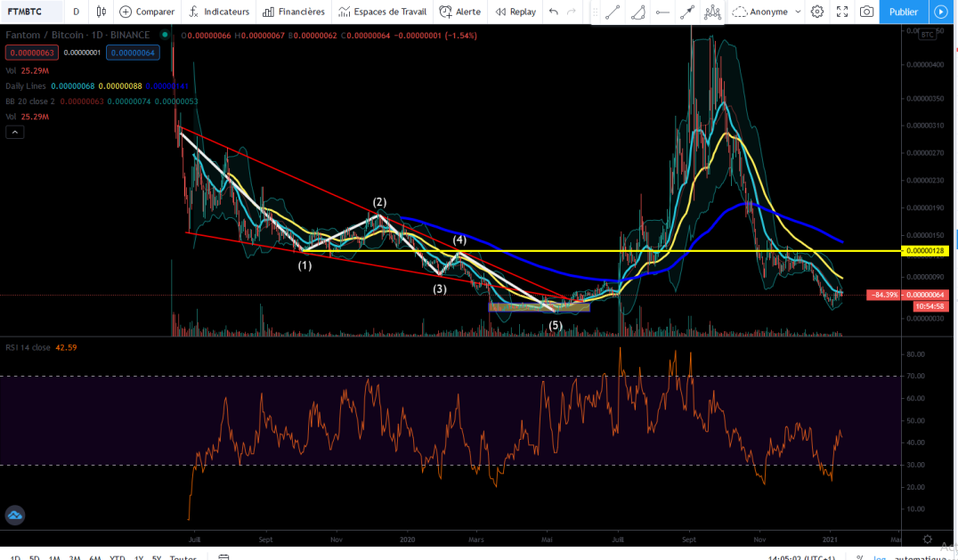This screenshot has width=958, height=560.
Task: Choose the head and shoulders pattern tool
Action: pyautogui.click(x=712, y=12)
